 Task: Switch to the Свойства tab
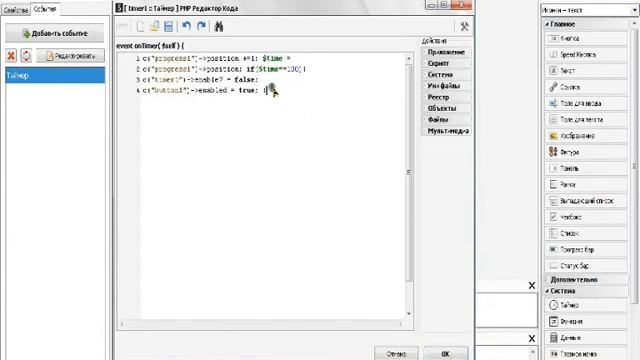tap(16, 10)
